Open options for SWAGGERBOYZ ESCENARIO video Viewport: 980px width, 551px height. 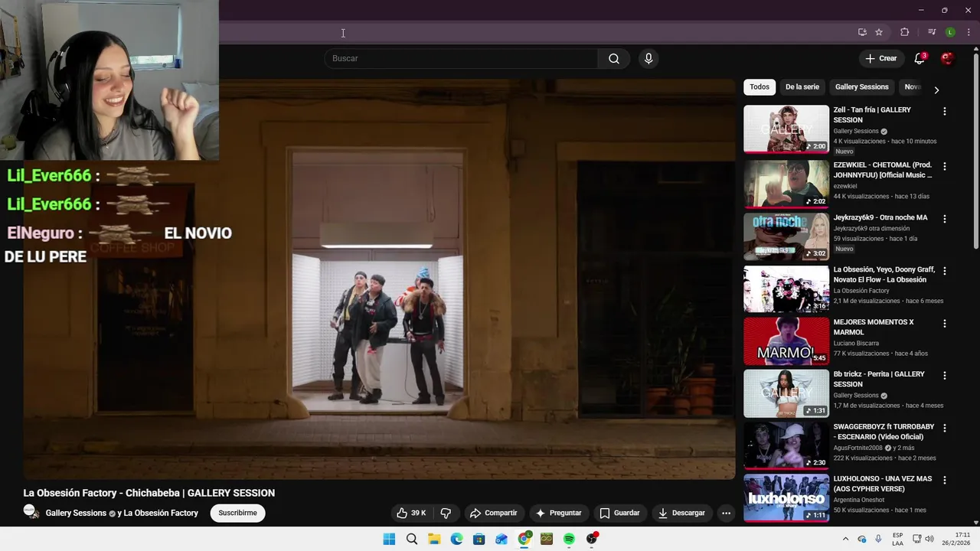point(944,428)
